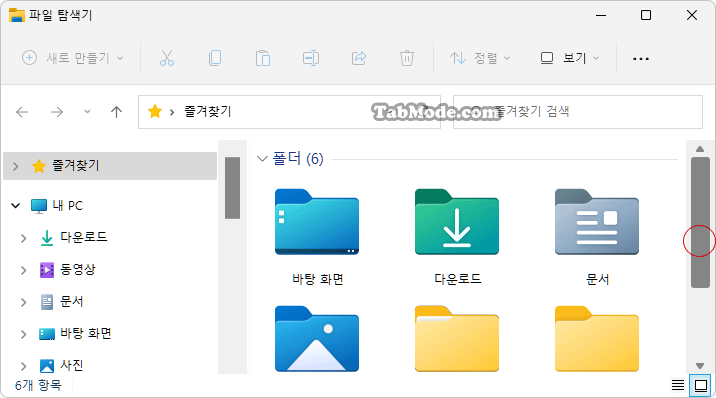Click the 6개 항목 status text

[38, 386]
